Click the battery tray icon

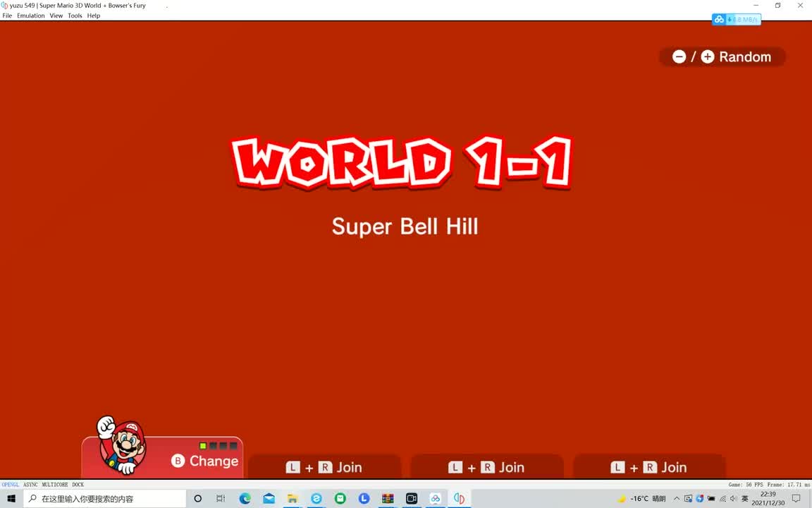click(711, 498)
